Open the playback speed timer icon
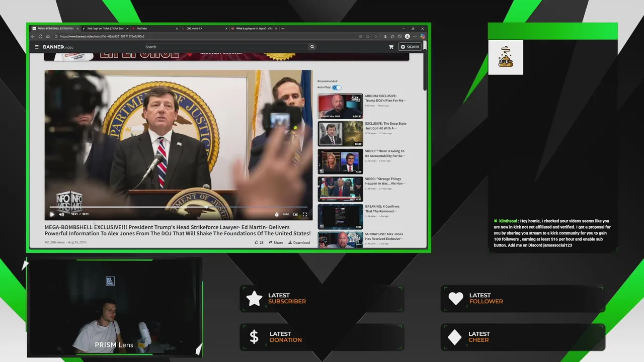This screenshot has width=644, height=362. 277,214
